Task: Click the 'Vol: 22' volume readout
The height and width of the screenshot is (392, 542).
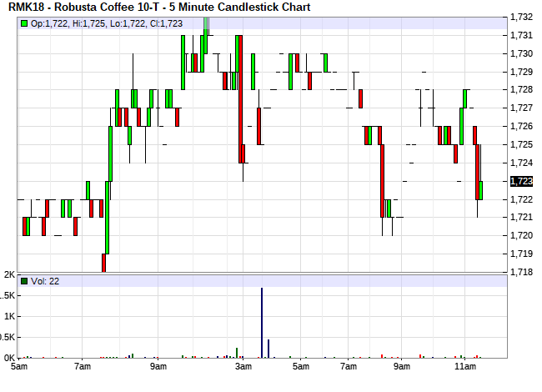Action: [45, 281]
